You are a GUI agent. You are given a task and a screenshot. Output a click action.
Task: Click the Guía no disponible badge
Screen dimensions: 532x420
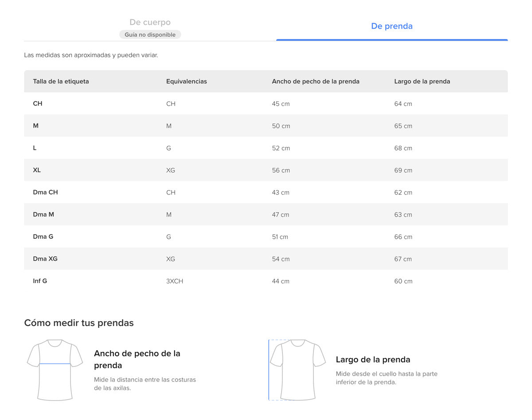(150, 35)
